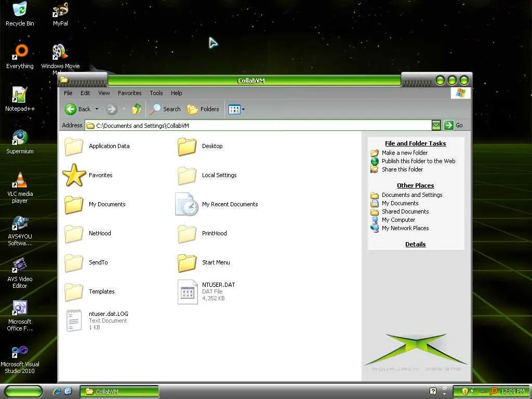This screenshot has height=399, width=532.
Task: Open the Favorites menu
Action: point(129,93)
